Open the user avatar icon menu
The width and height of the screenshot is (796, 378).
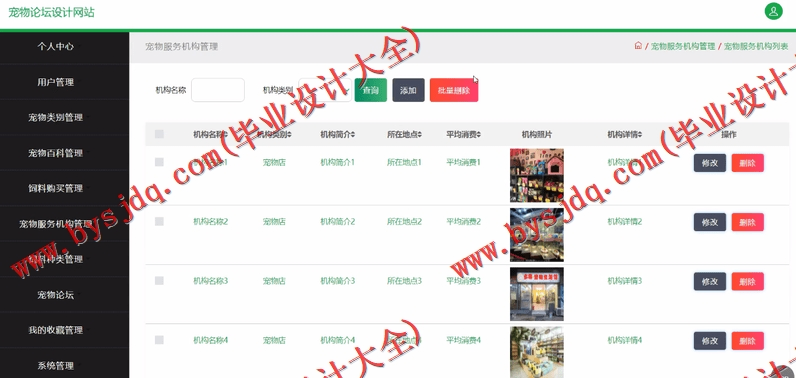pos(773,11)
